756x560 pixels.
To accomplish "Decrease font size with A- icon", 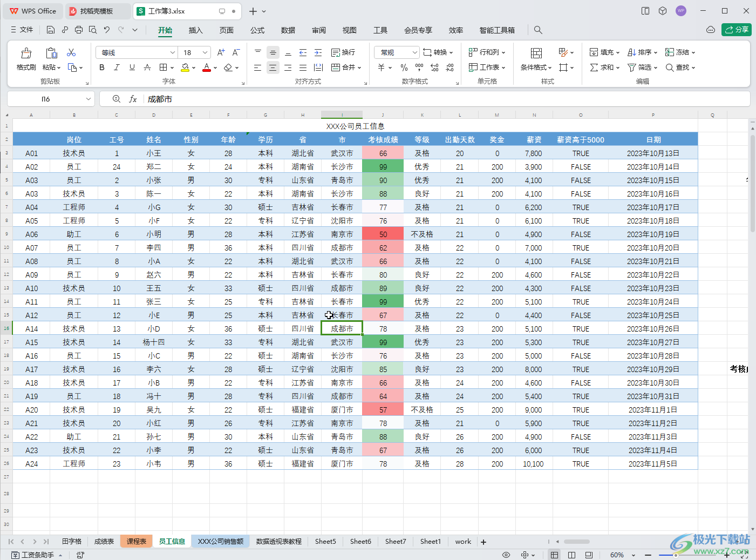I will point(236,52).
